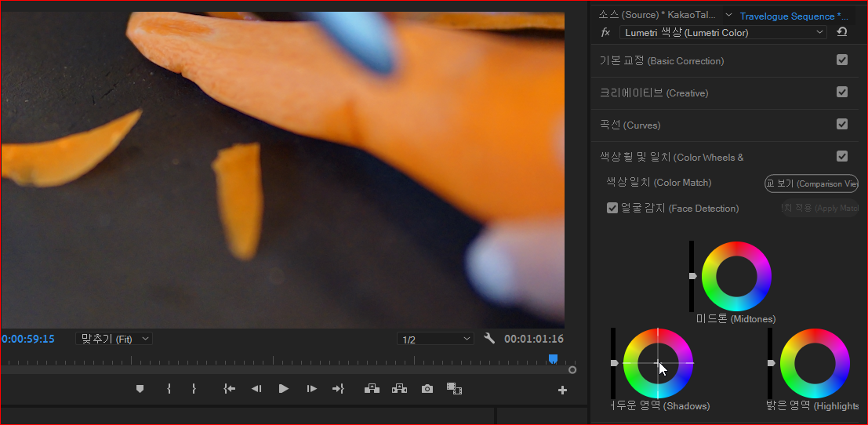Click the Comparison View button
Screen dimensions: 868x425
pyautogui.click(x=812, y=183)
